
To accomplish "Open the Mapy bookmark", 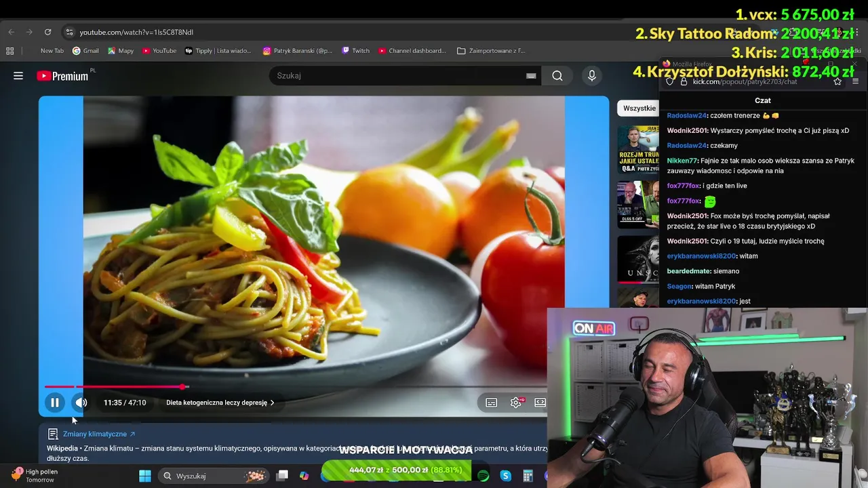I will point(121,51).
